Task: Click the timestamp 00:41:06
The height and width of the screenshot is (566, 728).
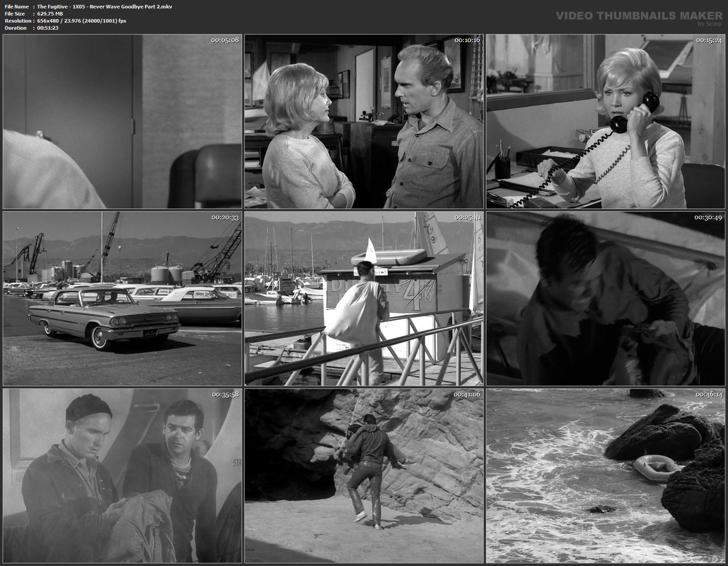Action: click(x=467, y=394)
